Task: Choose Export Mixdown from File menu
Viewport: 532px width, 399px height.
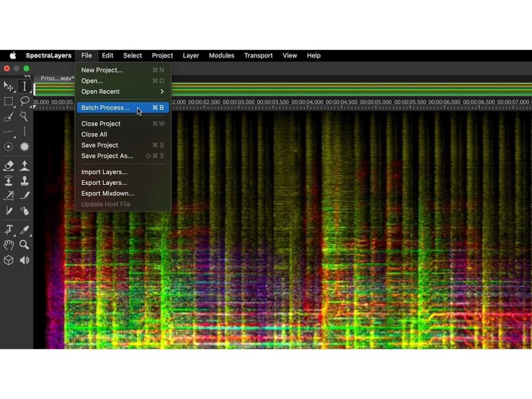Action: coord(107,193)
